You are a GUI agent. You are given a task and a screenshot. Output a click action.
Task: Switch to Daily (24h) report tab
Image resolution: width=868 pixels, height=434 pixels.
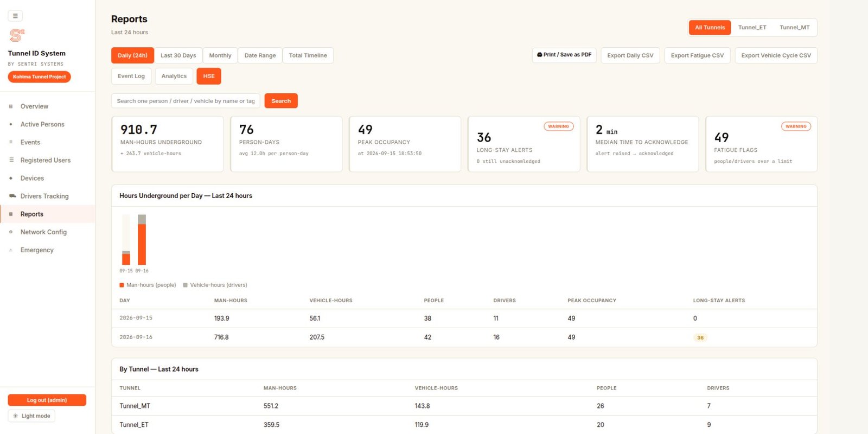click(x=132, y=55)
